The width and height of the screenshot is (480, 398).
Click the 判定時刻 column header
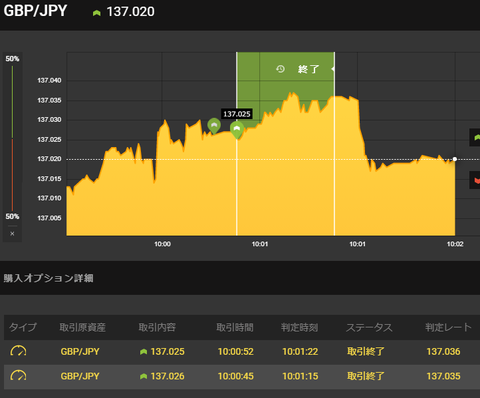tap(299, 327)
